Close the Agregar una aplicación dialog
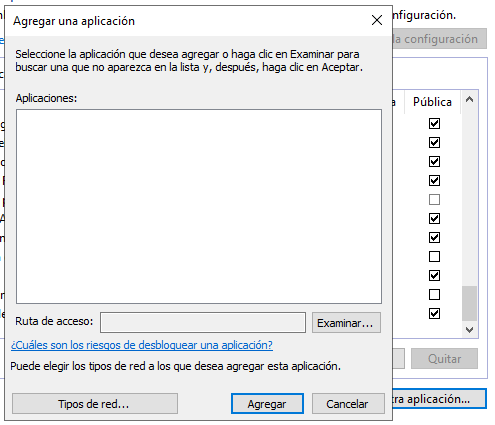Screen dimensions: 495x425 pos(377,20)
